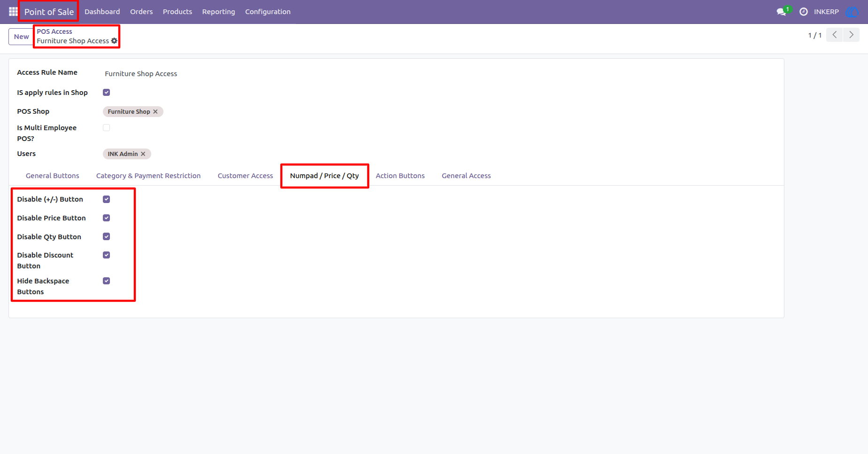Toggle IS apply rules in Shop checkbox
Image resolution: width=868 pixels, height=454 pixels.
107,93
